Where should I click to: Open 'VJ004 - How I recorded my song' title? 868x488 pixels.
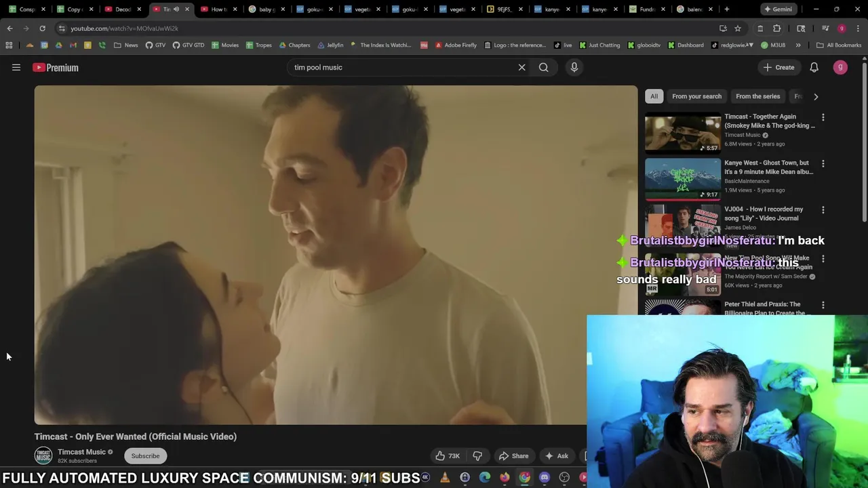pos(764,213)
